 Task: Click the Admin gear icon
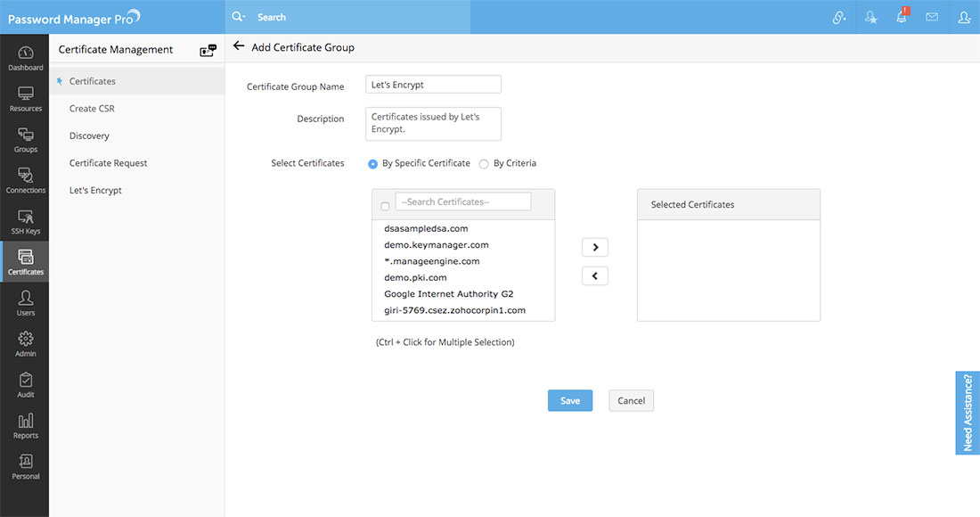tap(25, 345)
